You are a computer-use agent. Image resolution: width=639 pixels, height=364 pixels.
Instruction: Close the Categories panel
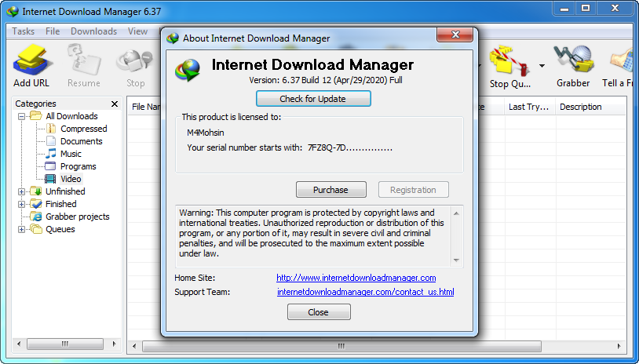[115, 104]
